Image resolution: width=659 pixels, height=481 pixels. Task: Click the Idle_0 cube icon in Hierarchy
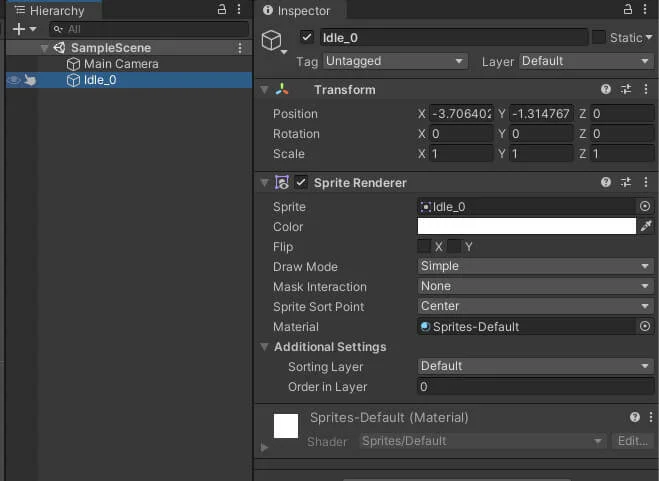point(73,80)
